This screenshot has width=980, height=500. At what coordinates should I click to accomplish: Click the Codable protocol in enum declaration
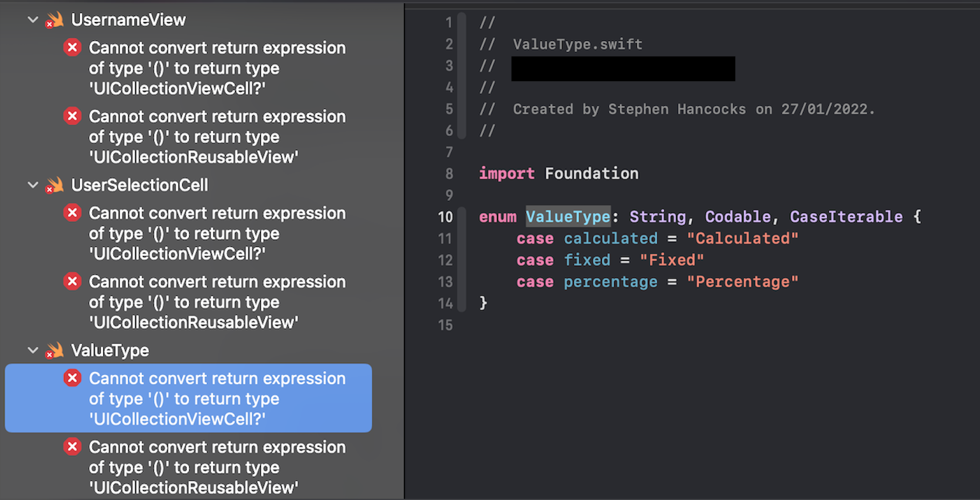click(x=737, y=217)
